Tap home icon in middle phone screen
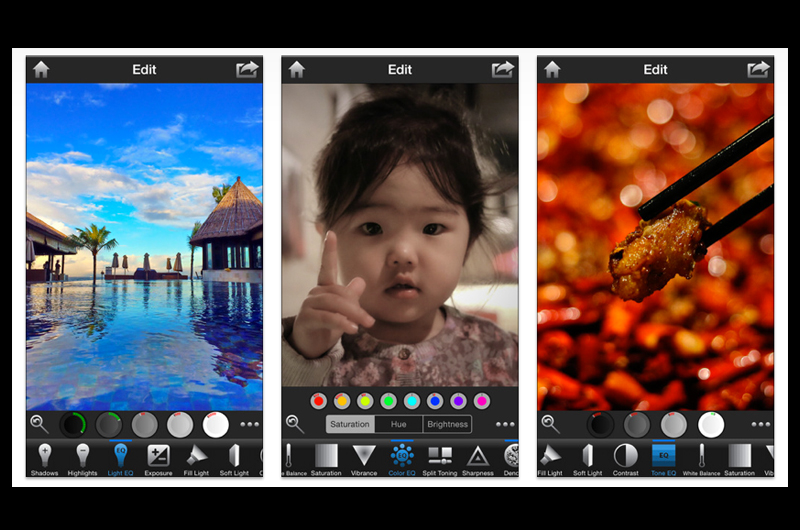 pos(296,69)
